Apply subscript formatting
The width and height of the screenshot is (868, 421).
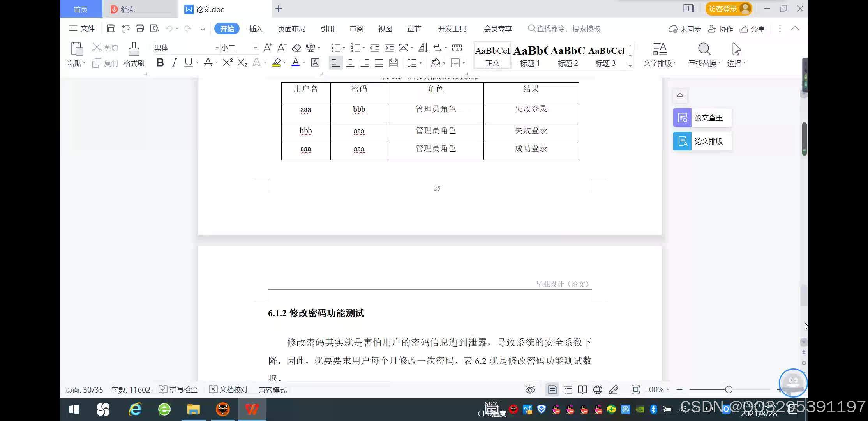(x=242, y=62)
